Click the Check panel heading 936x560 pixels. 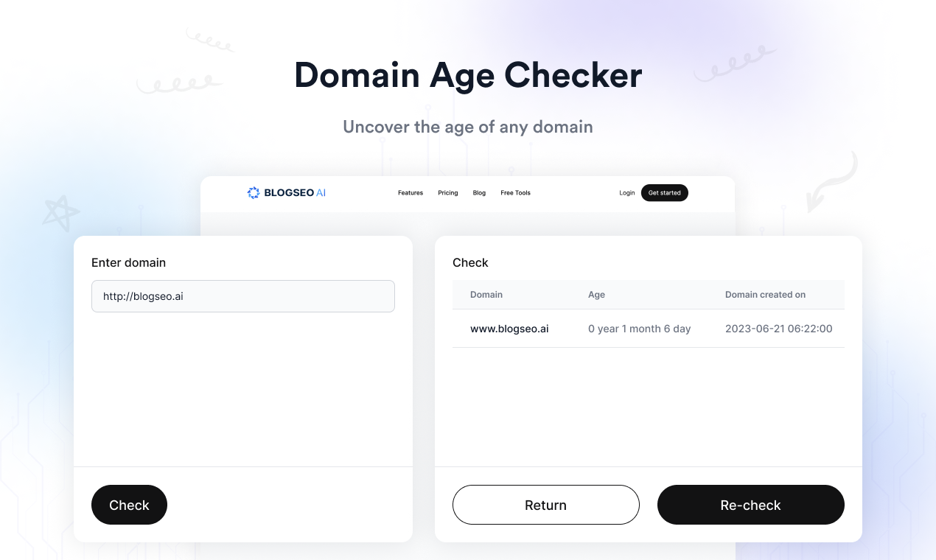470,262
